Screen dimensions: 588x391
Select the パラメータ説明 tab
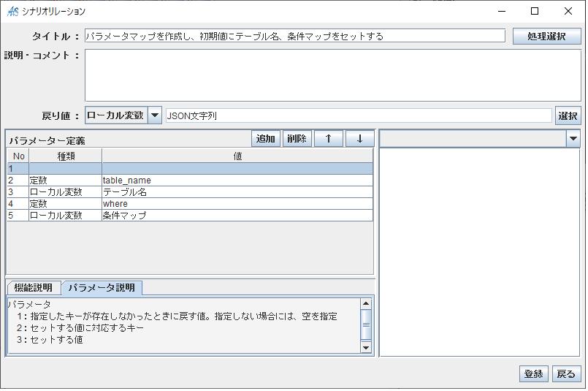click(102, 287)
